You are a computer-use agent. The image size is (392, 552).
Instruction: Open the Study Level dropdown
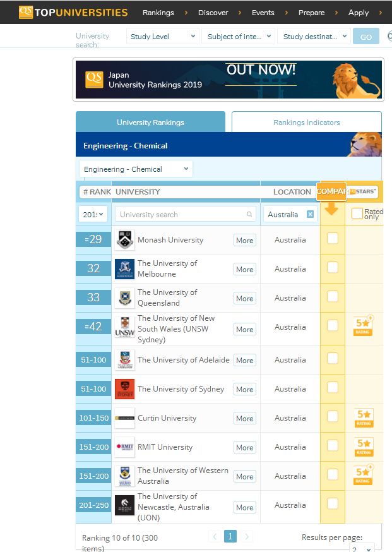pos(163,36)
